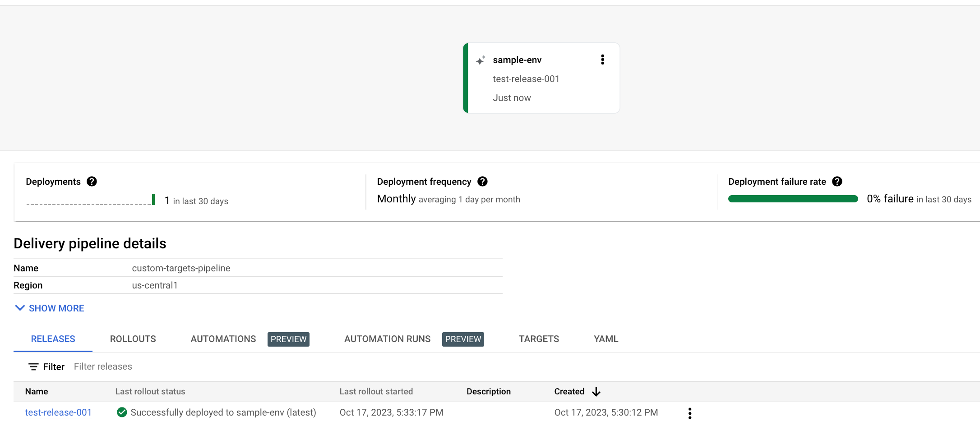Click the deployment failure rate progress bar
Viewport: 980px width, 430px height.
792,198
